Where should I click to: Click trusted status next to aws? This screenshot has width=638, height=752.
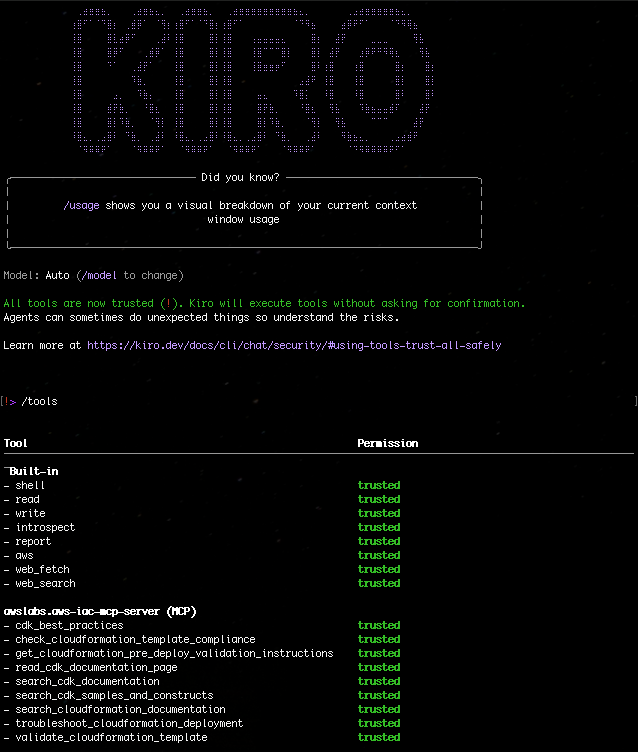pyautogui.click(x=379, y=555)
